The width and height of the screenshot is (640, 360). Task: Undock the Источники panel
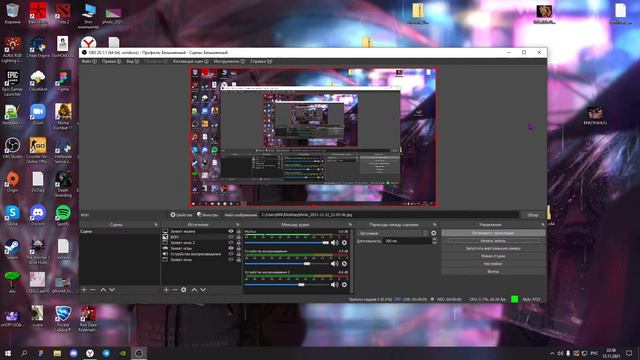[238, 224]
